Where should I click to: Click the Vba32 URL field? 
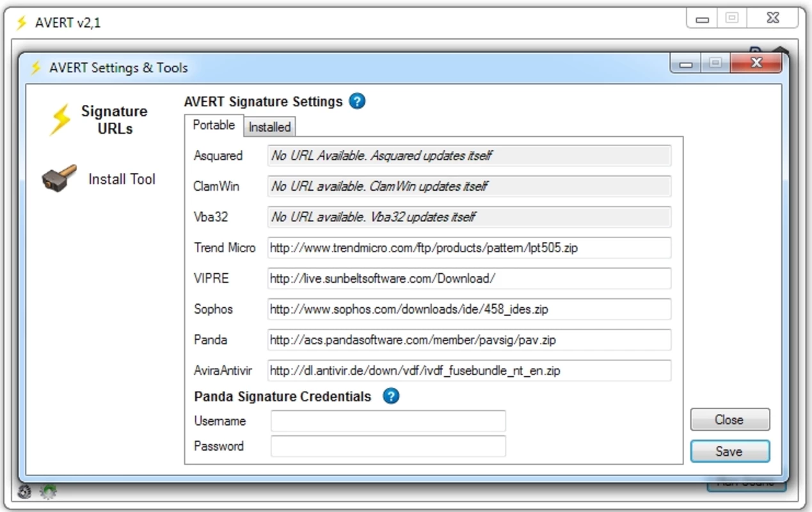pos(469,217)
